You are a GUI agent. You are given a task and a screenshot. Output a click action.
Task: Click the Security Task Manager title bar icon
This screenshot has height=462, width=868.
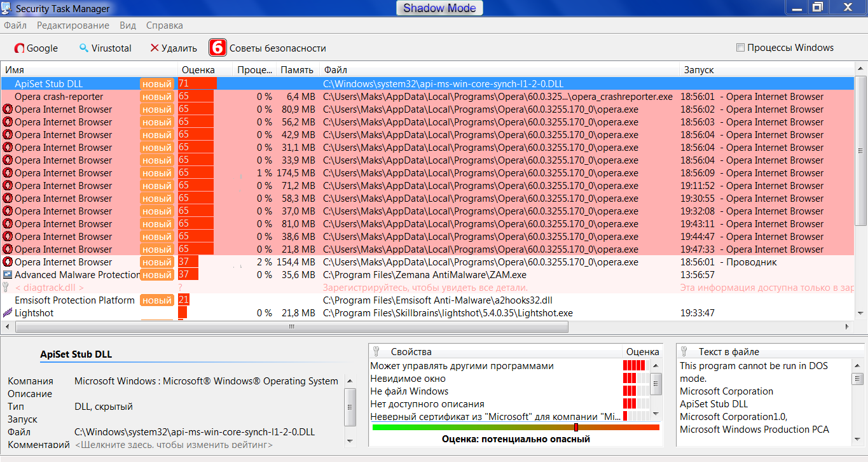coord(8,9)
